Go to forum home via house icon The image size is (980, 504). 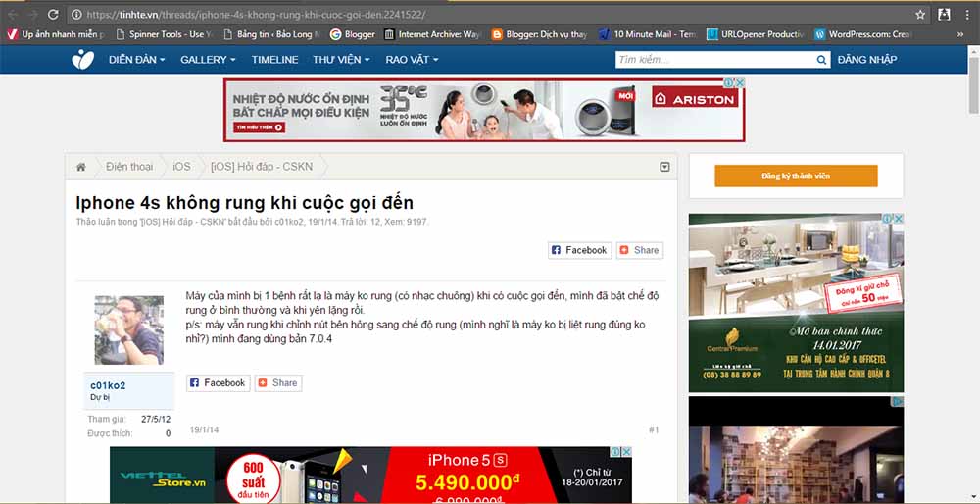(80, 167)
